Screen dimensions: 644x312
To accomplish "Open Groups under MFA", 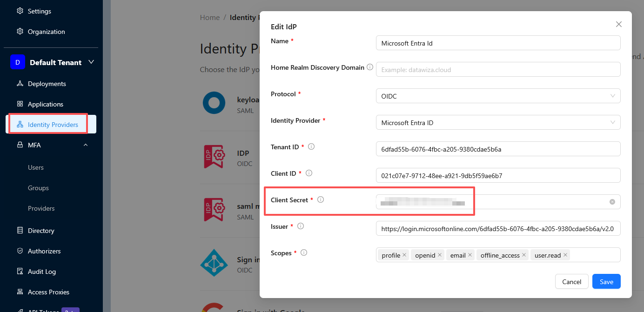I will (x=38, y=188).
